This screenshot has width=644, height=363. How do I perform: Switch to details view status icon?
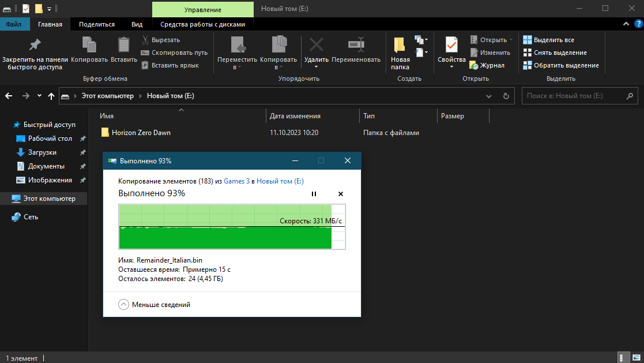point(622,358)
